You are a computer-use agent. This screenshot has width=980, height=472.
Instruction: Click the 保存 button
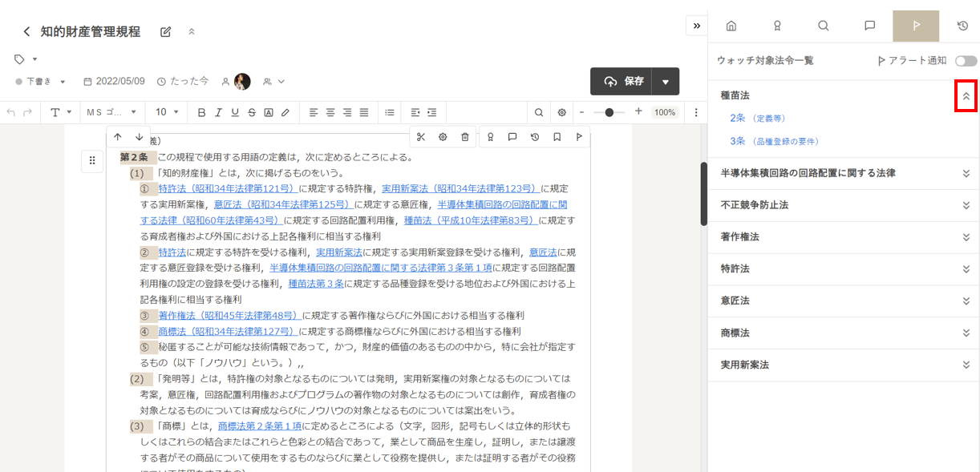tap(622, 82)
